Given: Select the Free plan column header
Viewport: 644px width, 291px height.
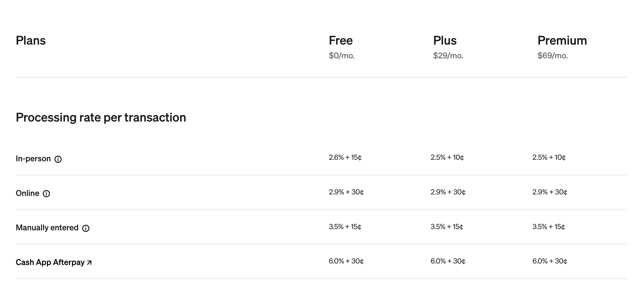Looking at the screenshot, I should point(341,41).
